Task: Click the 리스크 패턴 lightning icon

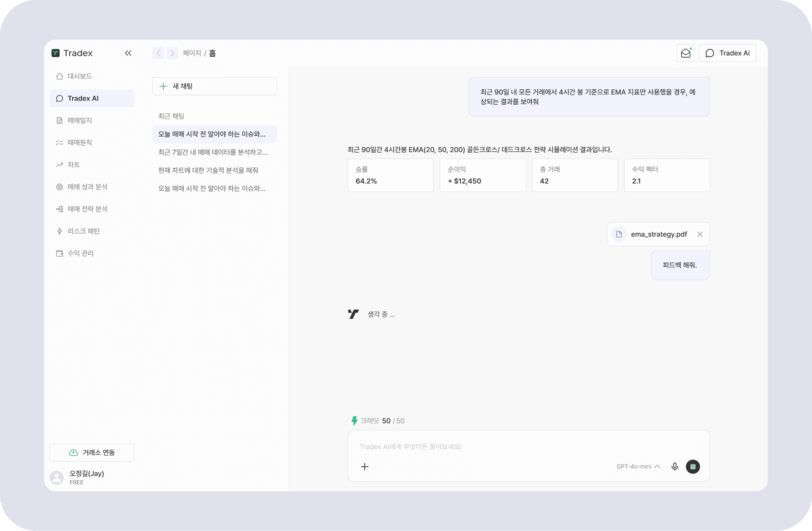Action: coord(60,231)
